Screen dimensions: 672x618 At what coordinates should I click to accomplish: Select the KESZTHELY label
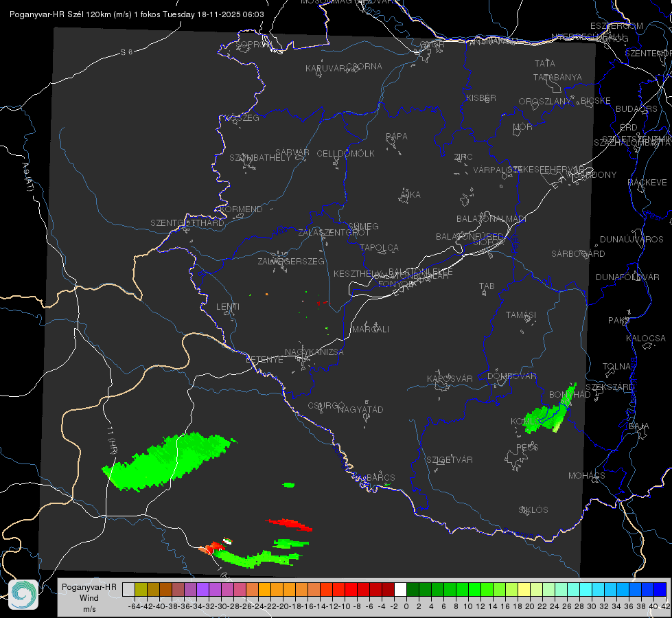[358, 273]
